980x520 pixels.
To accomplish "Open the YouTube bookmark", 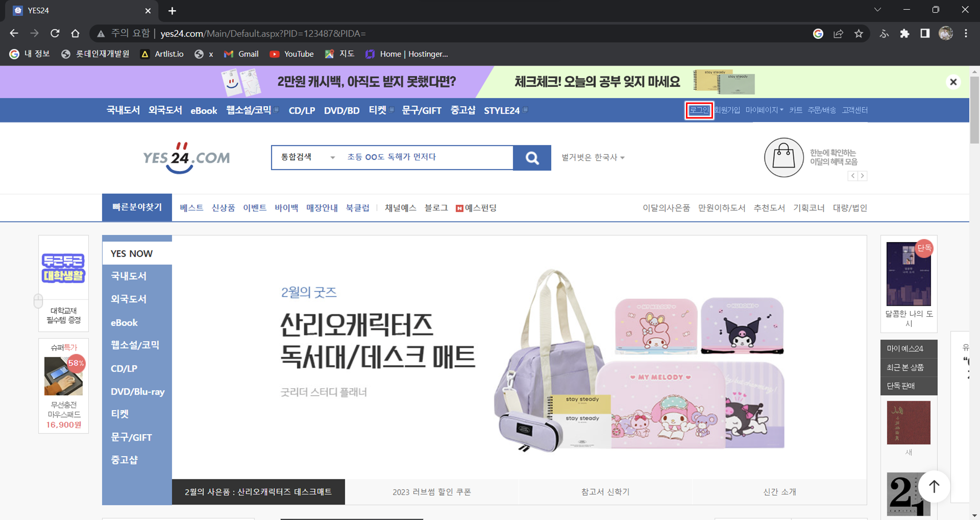I will (292, 54).
